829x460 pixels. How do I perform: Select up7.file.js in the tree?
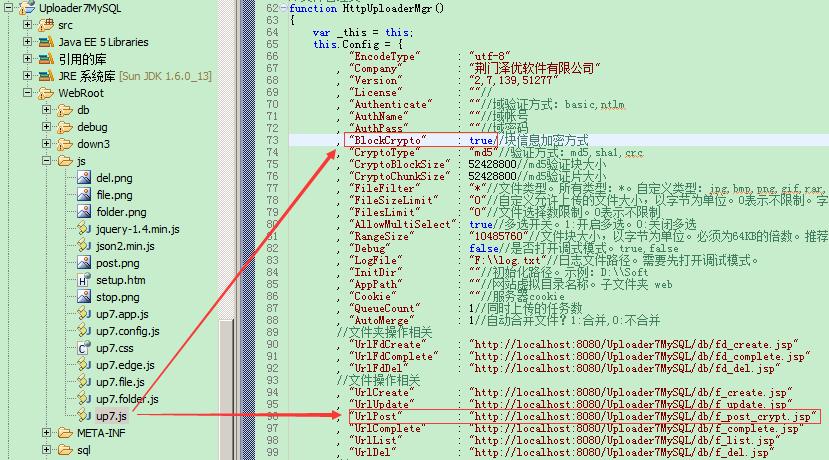pos(120,382)
